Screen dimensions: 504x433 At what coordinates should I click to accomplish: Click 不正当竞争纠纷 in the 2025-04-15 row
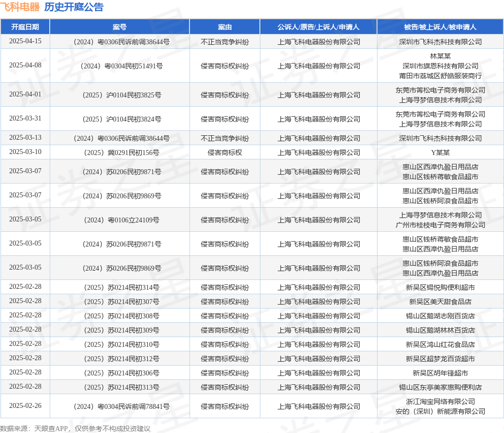[224, 42]
